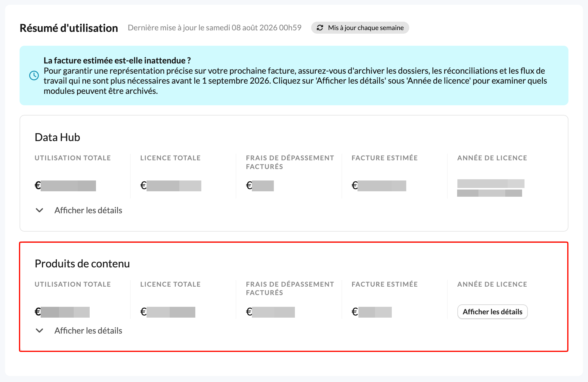Click the Data Hub Facture estimée amount
The image size is (588, 382).
[x=379, y=186]
